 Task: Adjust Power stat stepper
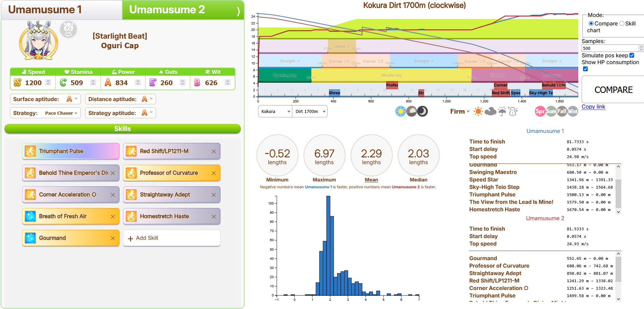[138, 82]
